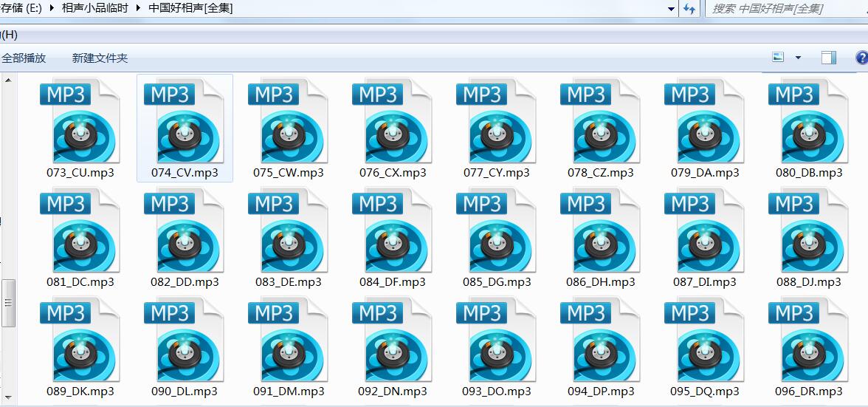The width and height of the screenshot is (868, 407).
Task: Expand the arrow after 相声小品临时
Action: coord(138,8)
